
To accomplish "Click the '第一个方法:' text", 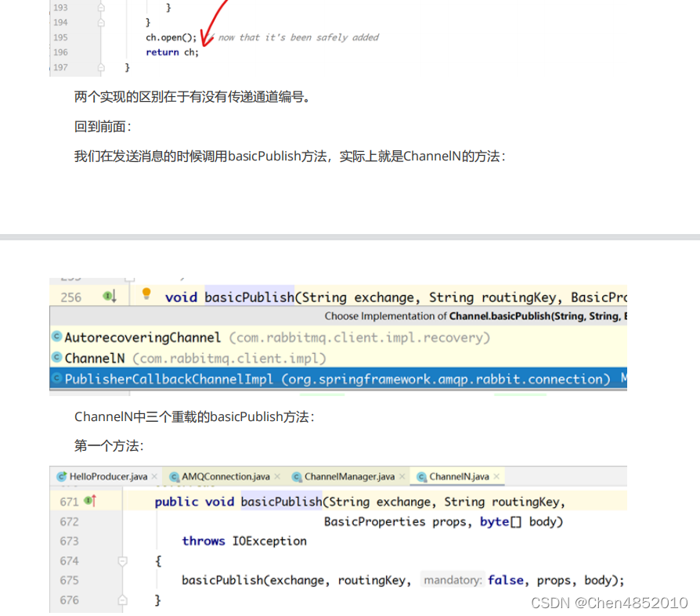I will tap(109, 445).
